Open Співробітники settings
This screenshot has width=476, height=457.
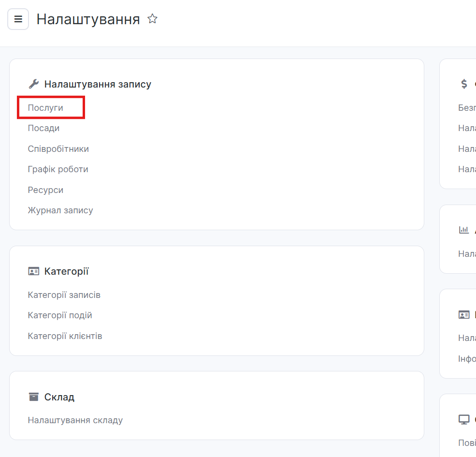(58, 149)
